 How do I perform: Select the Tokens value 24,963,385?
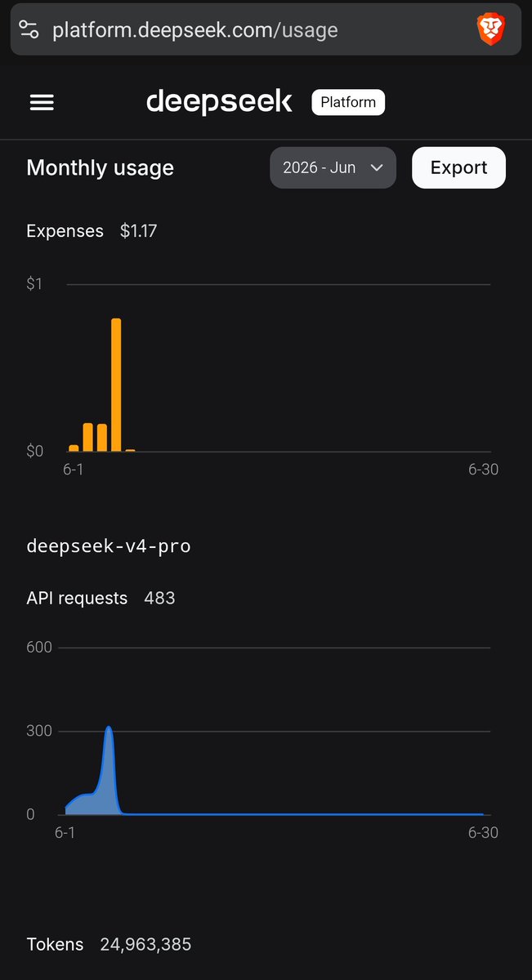(x=145, y=945)
